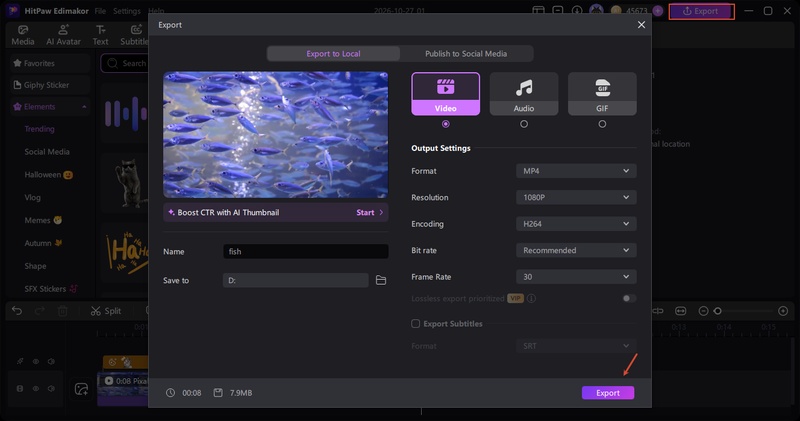Select the Shape category
Image resolution: width=800 pixels, height=421 pixels.
click(35, 266)
